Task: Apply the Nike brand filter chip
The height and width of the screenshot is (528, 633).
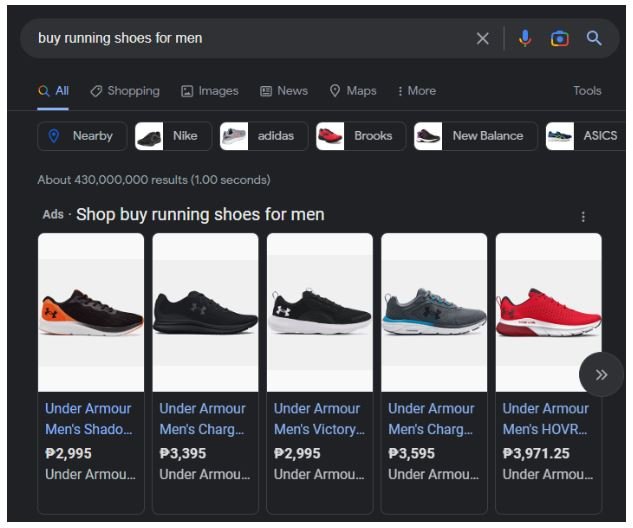Action: [x=173, y=136]
